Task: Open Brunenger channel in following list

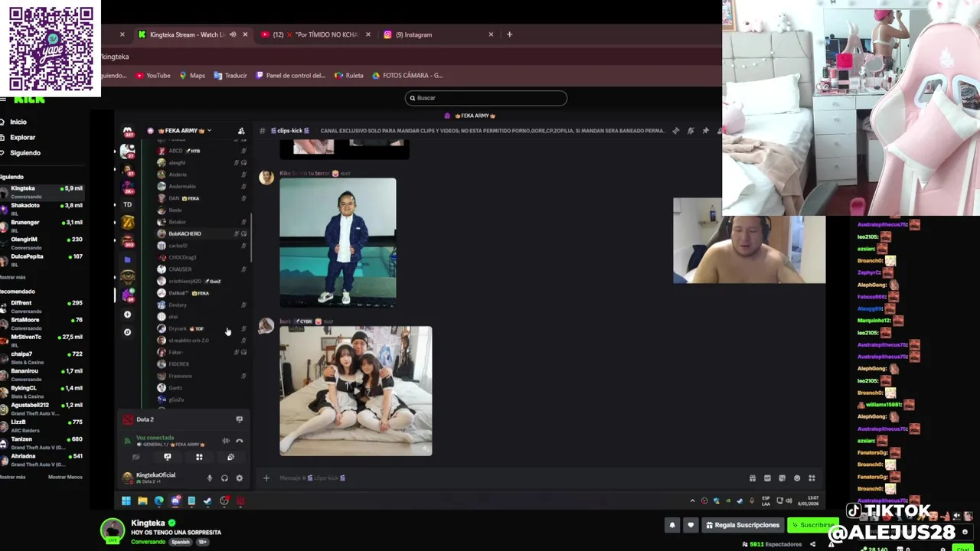Action: click(x=42, y=225)
